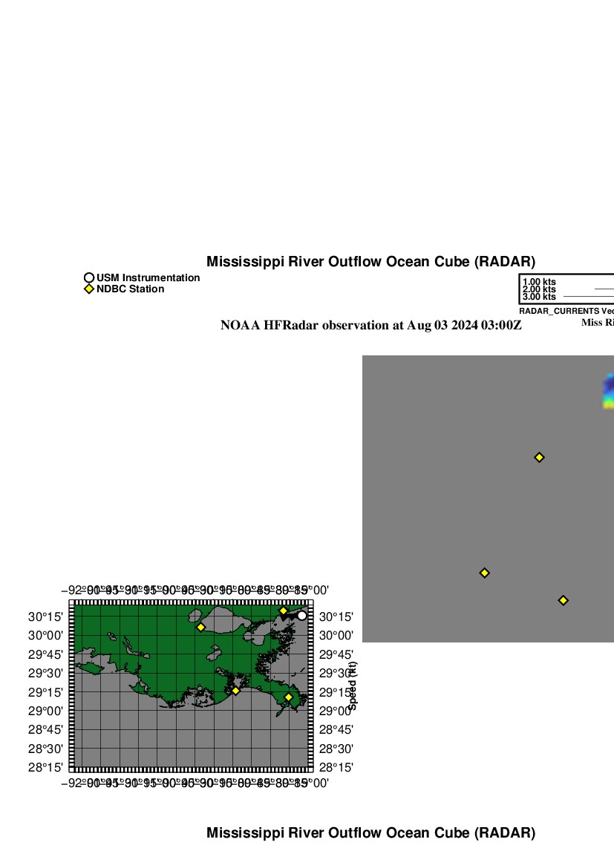Viewport: 614px width, 868px height.
Task: Click the NOAA HFRadar observation timestamp text
Action: 370,325
